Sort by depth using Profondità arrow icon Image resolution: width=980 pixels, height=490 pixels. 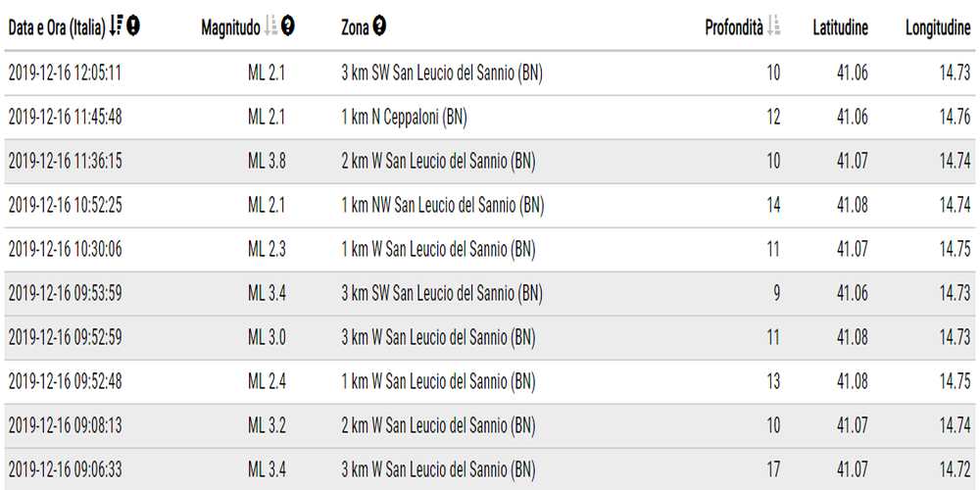(x=773, y=27)
